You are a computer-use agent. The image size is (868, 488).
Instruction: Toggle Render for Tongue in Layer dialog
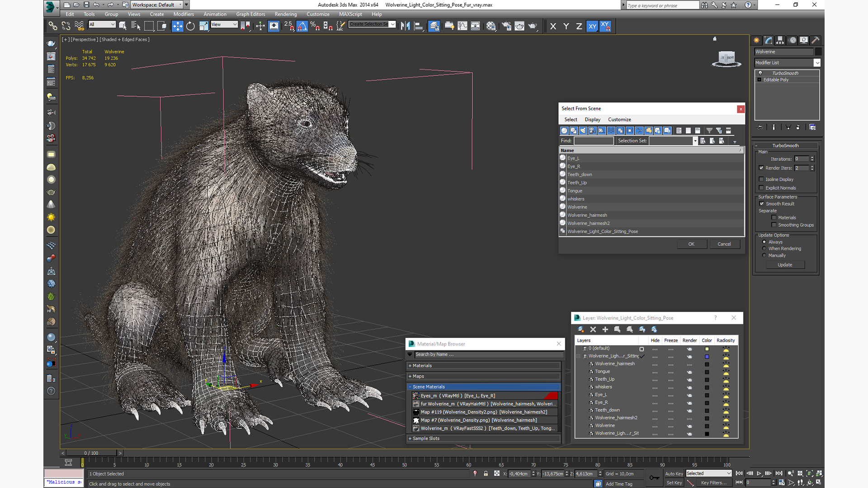[689, 372]
